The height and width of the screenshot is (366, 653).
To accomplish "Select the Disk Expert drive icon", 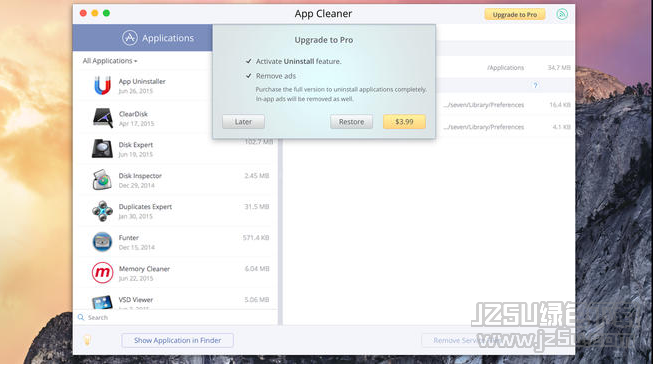I will tap(102, 149).
